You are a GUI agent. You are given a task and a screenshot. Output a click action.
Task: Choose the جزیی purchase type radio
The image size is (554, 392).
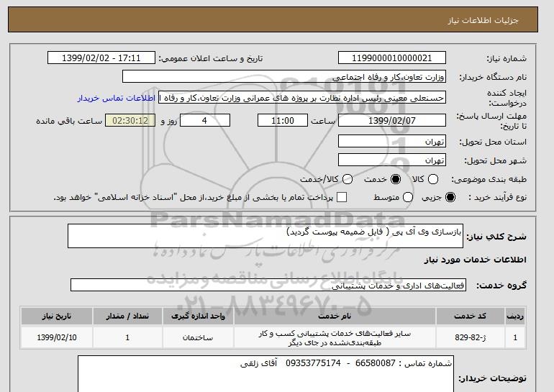[450, 197]
